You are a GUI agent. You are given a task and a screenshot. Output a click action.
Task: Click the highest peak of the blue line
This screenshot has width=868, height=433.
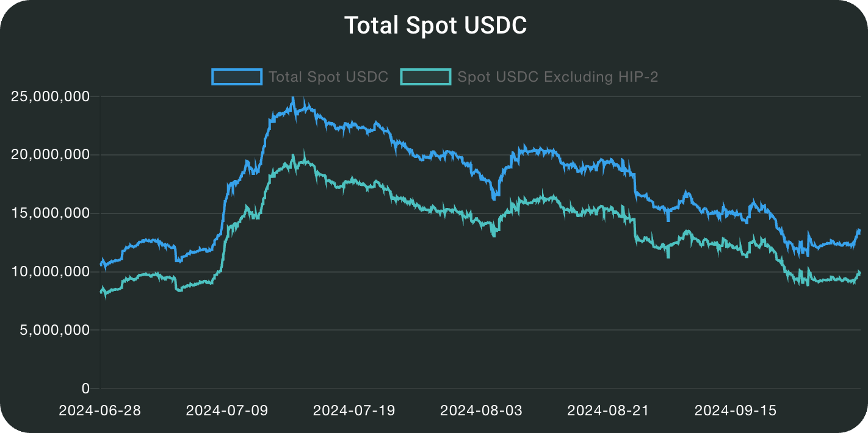click(x=293, y=98)
